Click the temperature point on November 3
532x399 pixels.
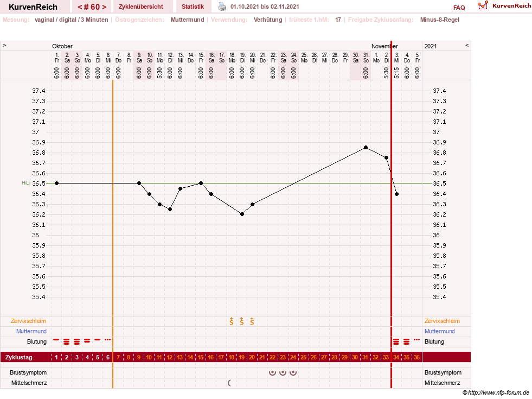tap(396, 194)
